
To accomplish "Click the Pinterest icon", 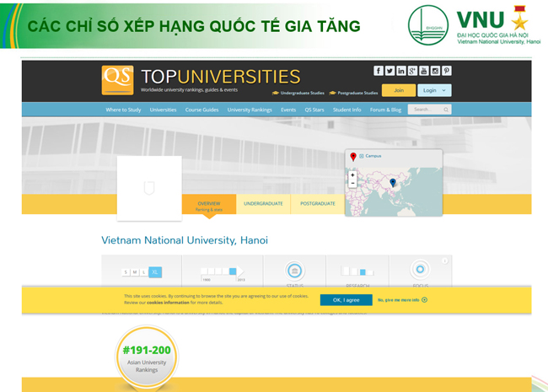I will point(446,71).
